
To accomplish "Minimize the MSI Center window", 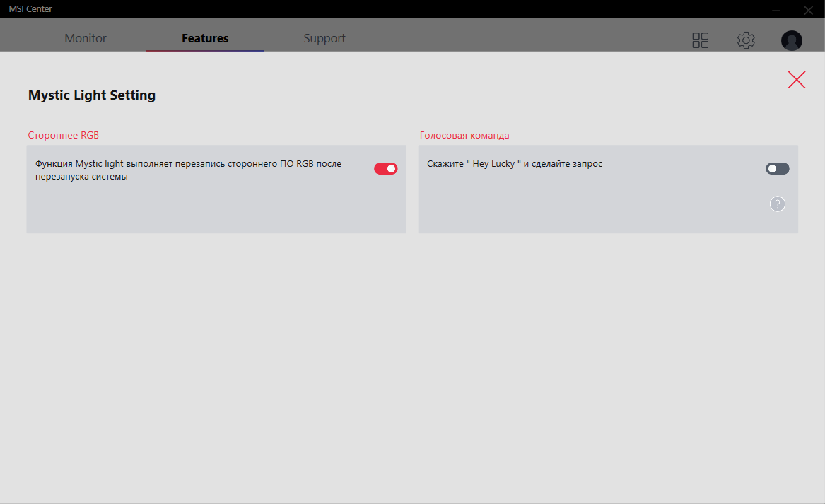I will 776,9.
